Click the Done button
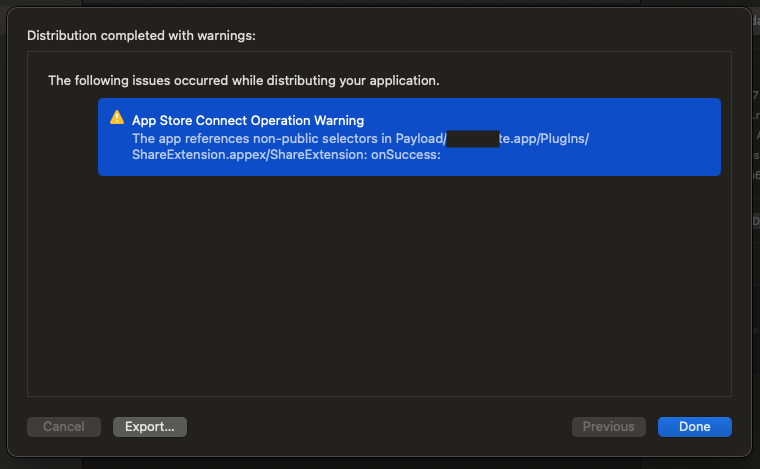760x469 pixels. point(695,427)
